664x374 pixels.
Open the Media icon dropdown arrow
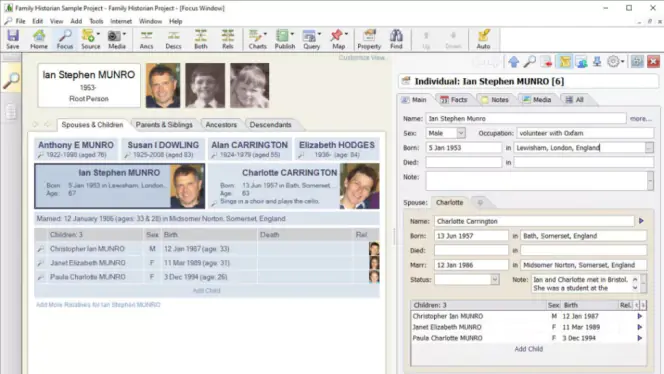(x=124, y=34)
